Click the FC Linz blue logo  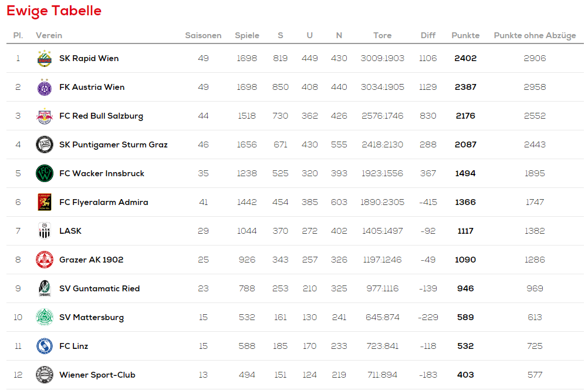[x=44, y=346]
